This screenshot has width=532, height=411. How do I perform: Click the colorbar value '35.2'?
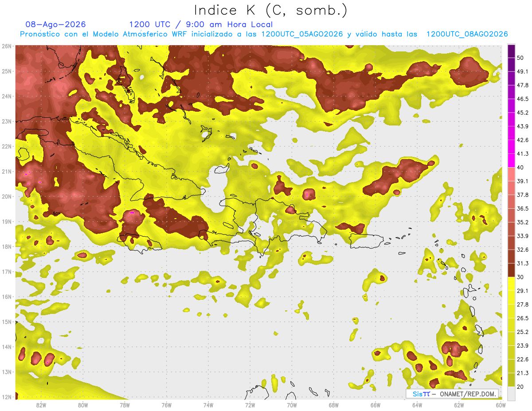[x=523, y=222]
